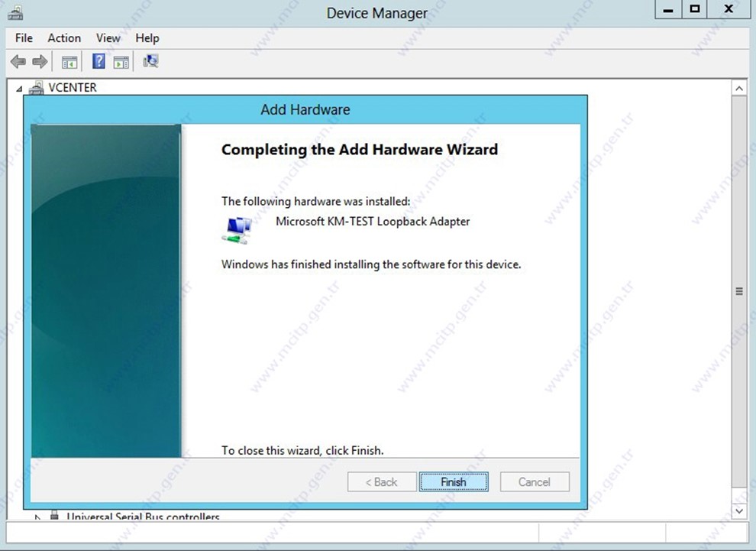Click Finish to close the wizard
Screen dimensions: 756x551
[454, 481]
